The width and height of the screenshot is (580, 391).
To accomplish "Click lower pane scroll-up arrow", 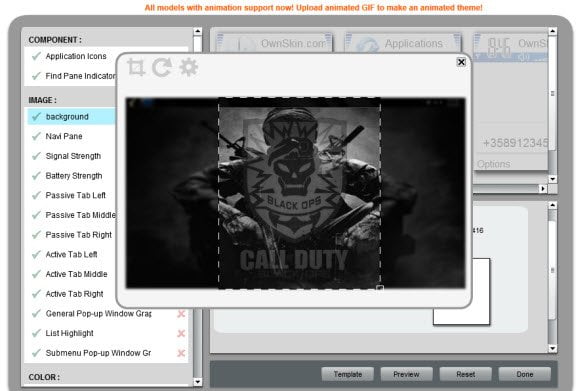I will coord(552,205).
